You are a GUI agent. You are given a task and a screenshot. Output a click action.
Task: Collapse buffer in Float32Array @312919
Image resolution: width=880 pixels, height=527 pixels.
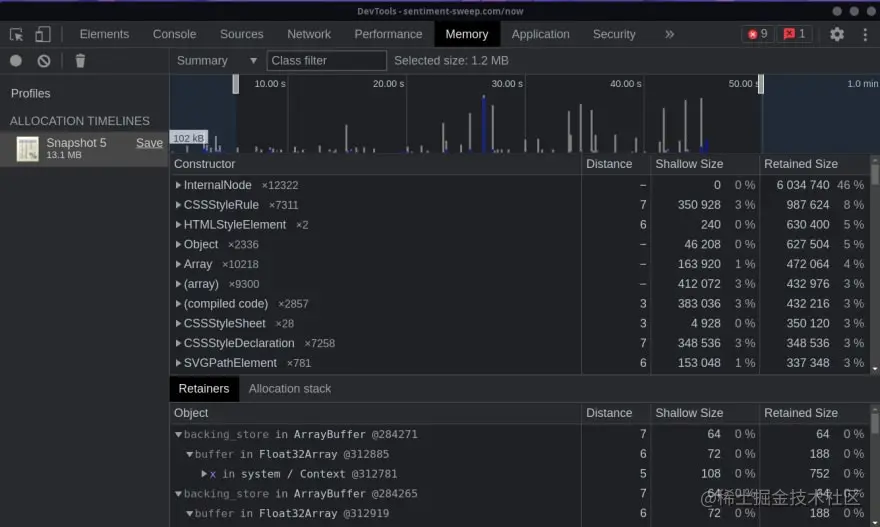[x=189, y=514]
